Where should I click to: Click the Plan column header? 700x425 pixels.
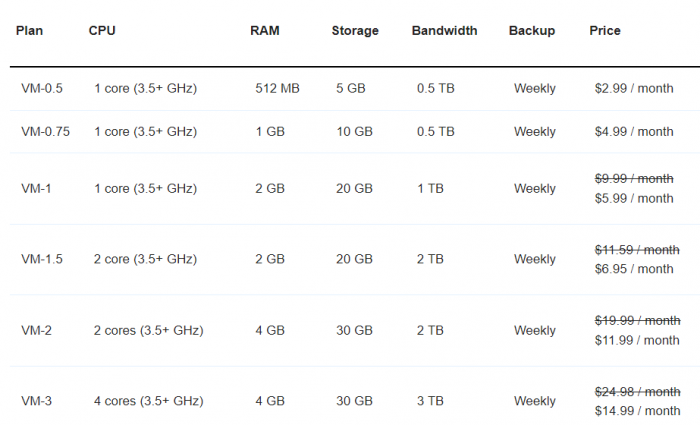29,31
